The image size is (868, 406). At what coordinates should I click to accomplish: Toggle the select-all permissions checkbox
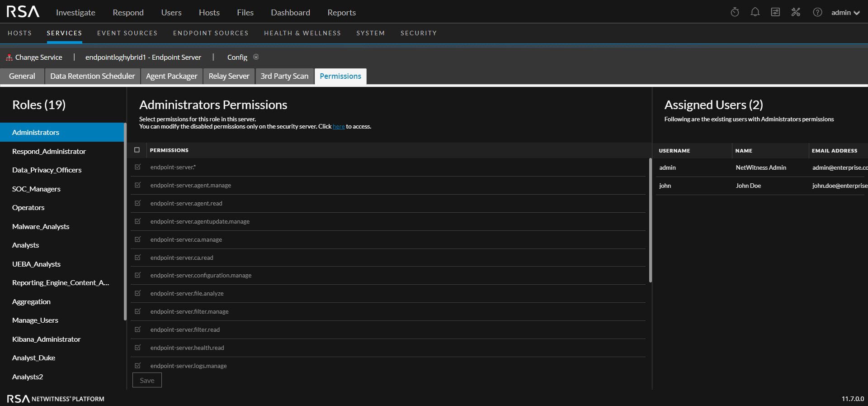(137, 150)
